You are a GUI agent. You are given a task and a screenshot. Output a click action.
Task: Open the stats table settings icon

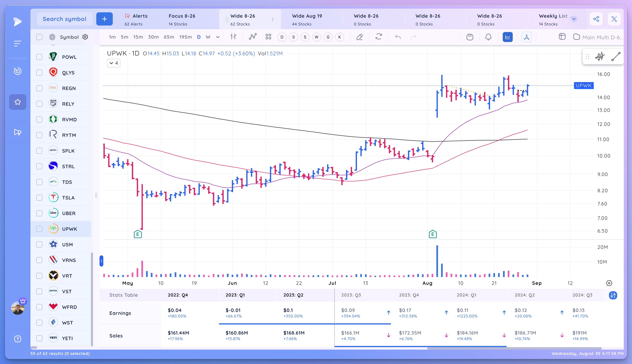613,295
